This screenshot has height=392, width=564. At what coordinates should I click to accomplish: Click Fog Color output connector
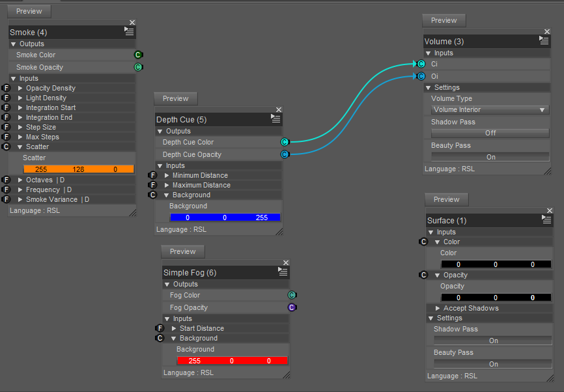click(x=292, y=295)
